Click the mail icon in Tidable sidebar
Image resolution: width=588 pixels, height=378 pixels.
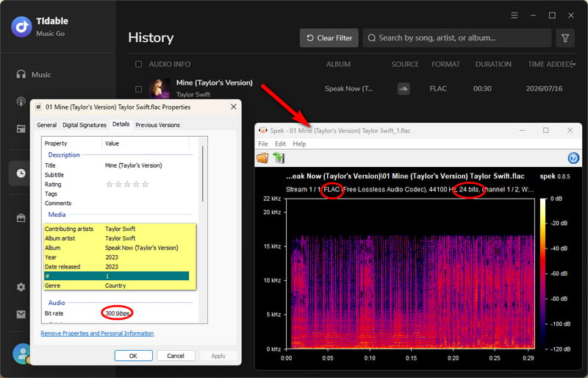point(21,314)
